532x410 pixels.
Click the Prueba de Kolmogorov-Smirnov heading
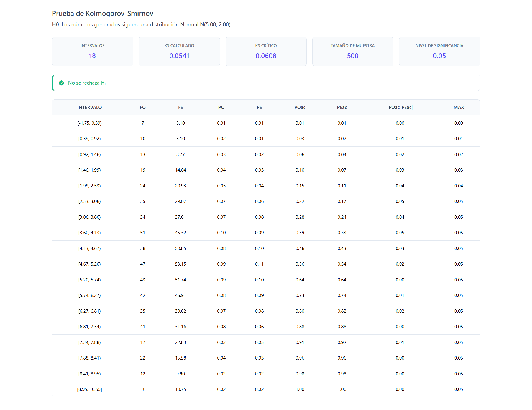coord(103,13)
